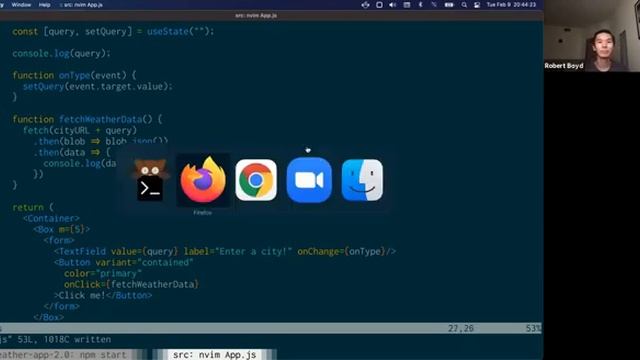Click the Bluetooth icon in the menu bar
640x360 pixels.
420,5
